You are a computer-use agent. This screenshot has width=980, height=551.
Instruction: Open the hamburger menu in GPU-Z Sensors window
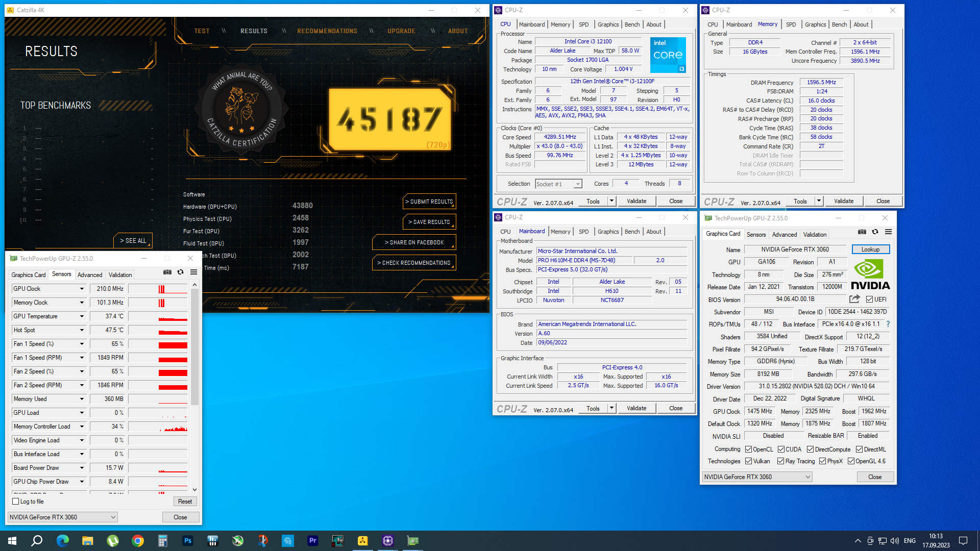pyautogui.click(x=194, y=272)
